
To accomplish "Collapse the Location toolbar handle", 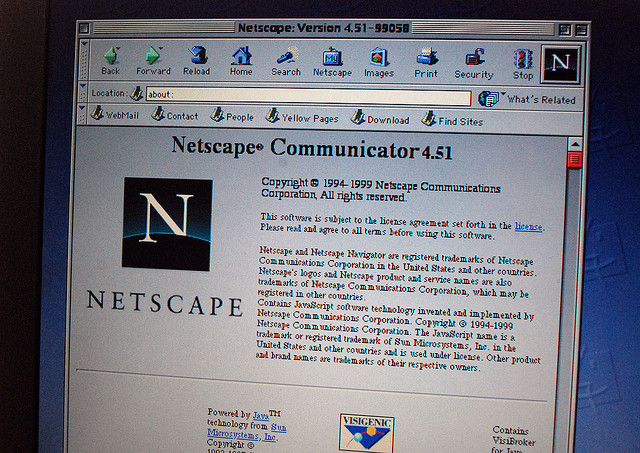I will [x=83, y=92].
